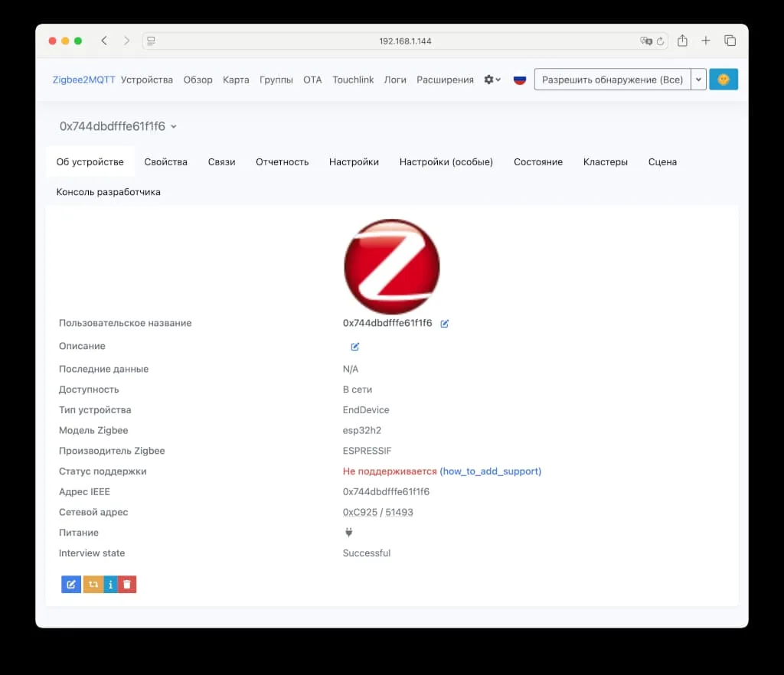The height and width of the screenshot is (675, 784).
Task: Reload the page in address bar
Action: coord(660,41)
